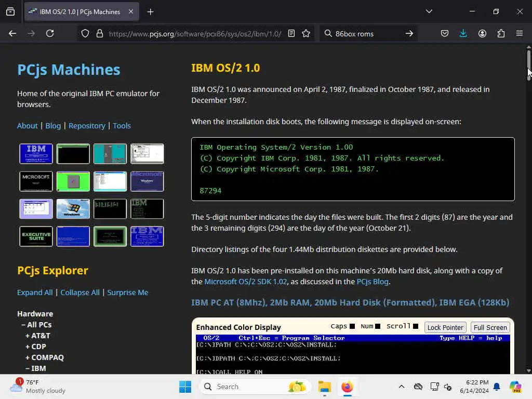Open the blue IBM logo thumbnail in first row
The image size is (532, 399).
click(36, 154)
